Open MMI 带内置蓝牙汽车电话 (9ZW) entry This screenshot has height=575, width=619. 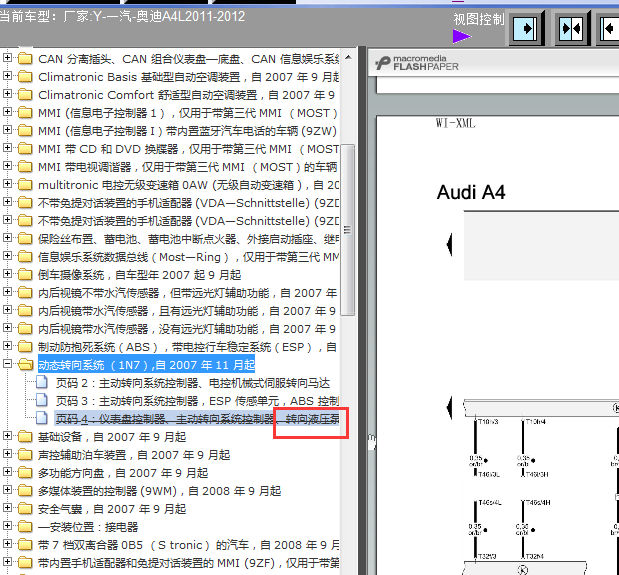pos(188,131)
